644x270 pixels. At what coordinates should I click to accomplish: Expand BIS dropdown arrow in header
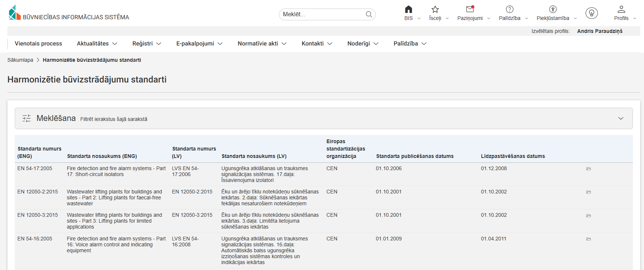point(419,18)
